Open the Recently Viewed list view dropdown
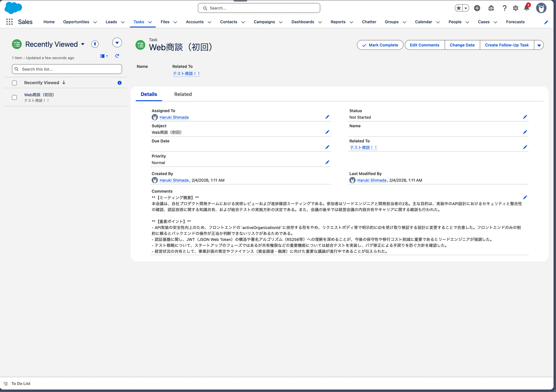Viewport: 556px width, 392px height. (83, 44)
